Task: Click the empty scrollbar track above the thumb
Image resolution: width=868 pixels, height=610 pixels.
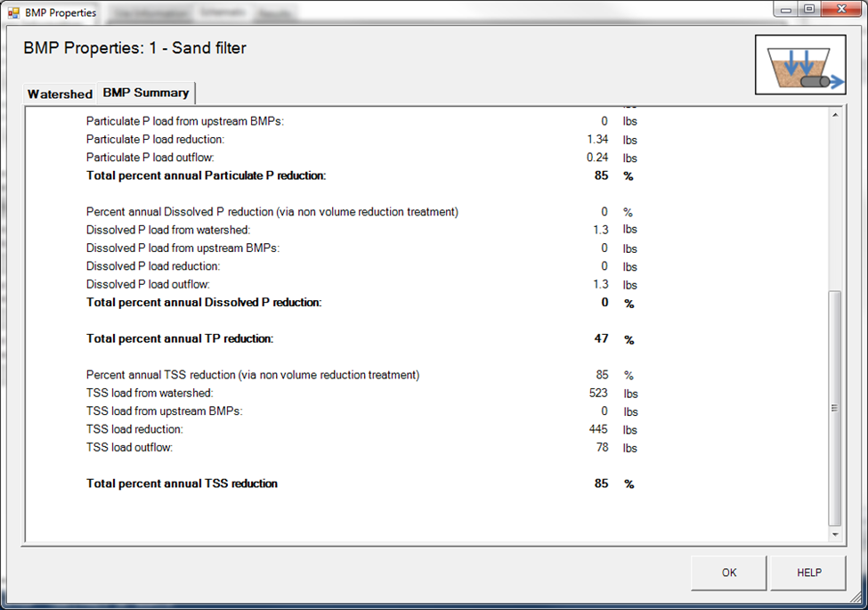Action: (834, 205)
